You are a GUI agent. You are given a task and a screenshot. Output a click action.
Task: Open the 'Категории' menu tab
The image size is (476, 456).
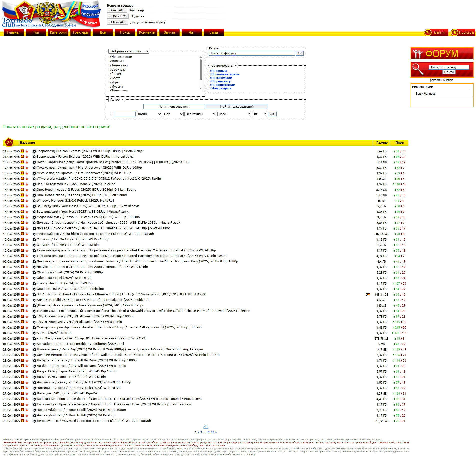58,32
